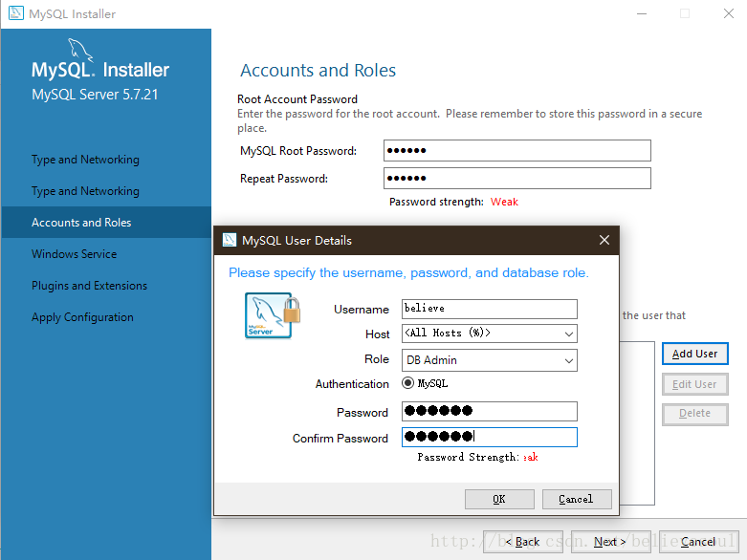Focus the MySQL Root Password field

(x=516, y=150)
